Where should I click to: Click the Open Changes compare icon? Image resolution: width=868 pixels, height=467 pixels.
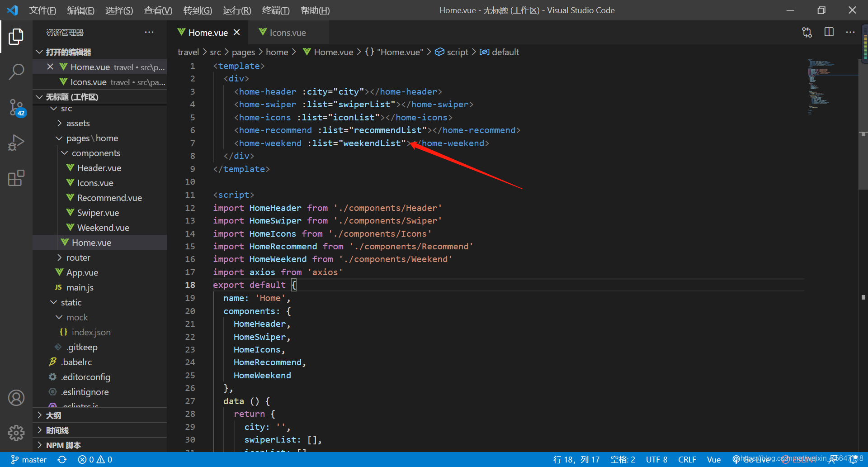807,32
